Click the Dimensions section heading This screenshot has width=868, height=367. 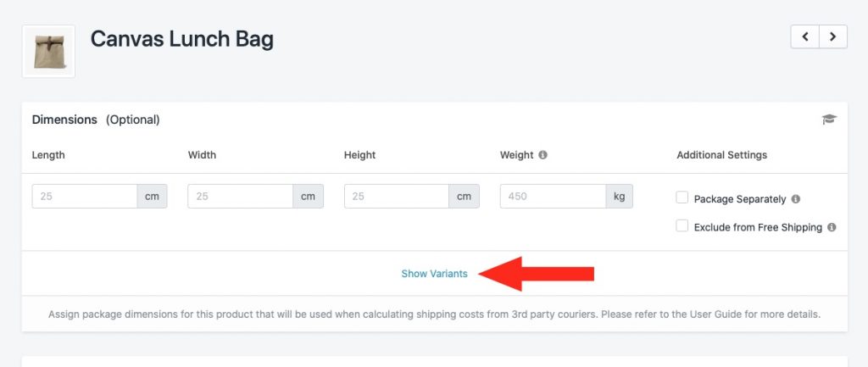pyautogui.click(x=64, y=120)
